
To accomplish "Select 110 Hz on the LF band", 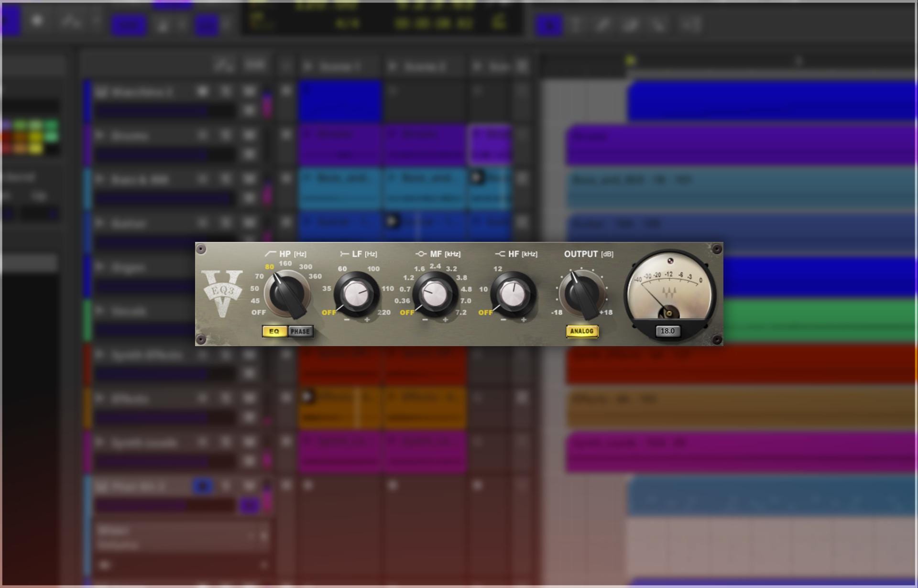I will click(388, 289).
